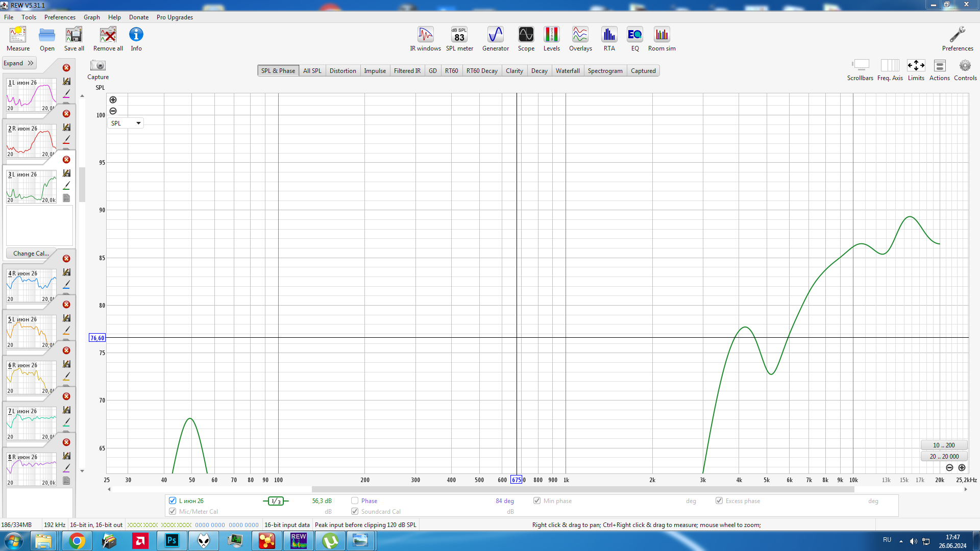Click the Change Cal... button
The image size is (980, 551).
click(x=31, y=253)
